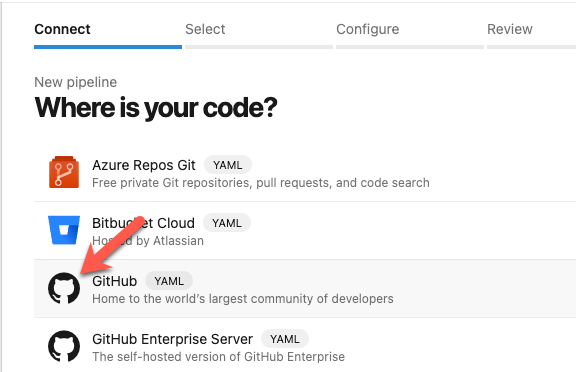This screenshot has height=372, width=576.
Task: Click YAML badge beside GitHub
Action: tap(169, 281)
